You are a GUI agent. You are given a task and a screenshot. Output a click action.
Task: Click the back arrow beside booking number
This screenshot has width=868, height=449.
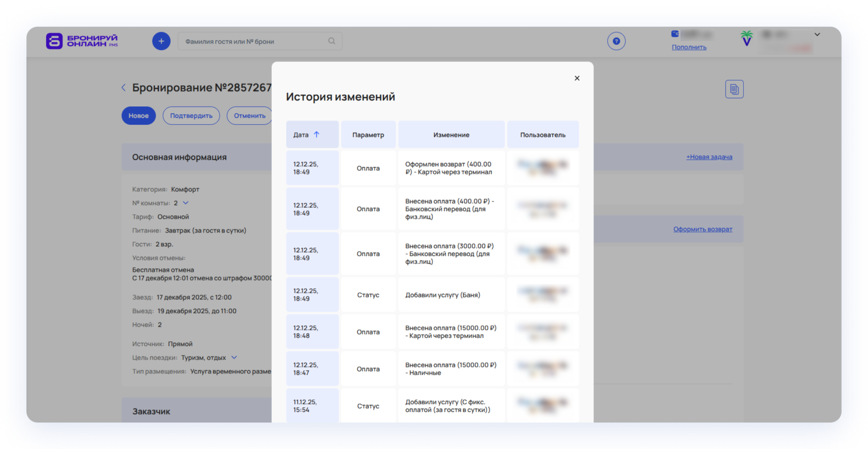point(123,88)
